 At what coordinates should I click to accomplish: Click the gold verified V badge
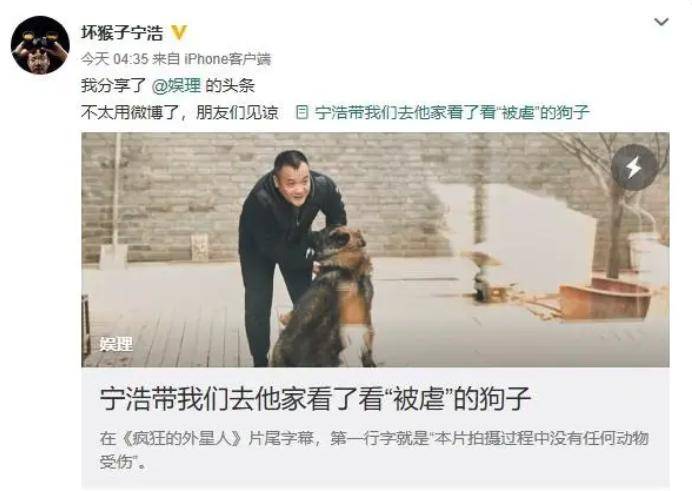(x=178, y=32)
